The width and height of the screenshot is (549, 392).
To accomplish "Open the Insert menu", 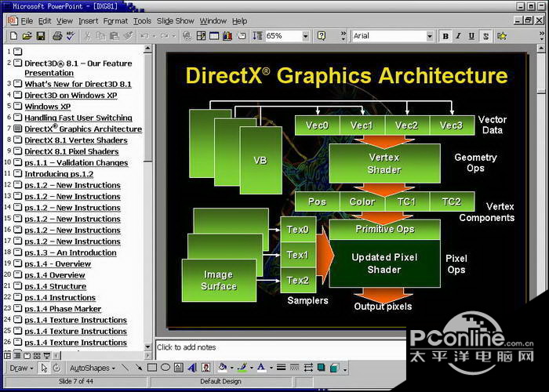I will coord(88,21).
